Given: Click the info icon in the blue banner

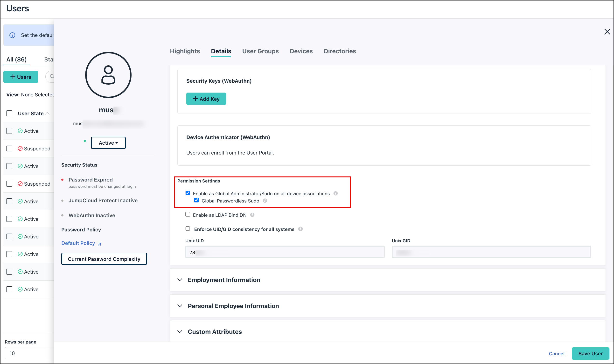Looking at the screenshot, I should (x=12, y=35).
